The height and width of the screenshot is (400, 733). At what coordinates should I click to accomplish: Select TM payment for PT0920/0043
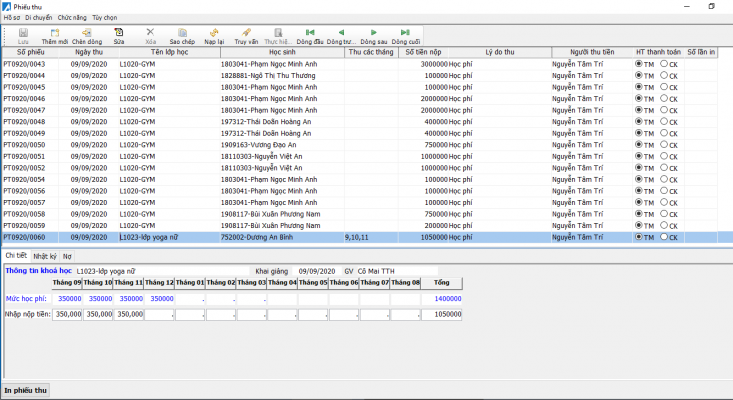639,64
